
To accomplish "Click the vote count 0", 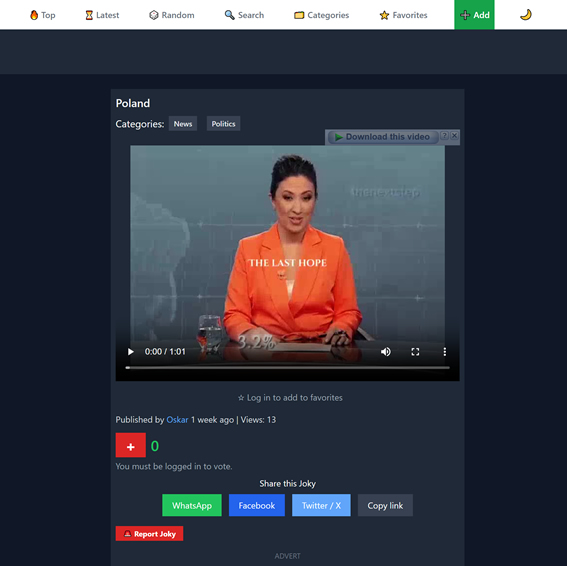I will (155, 446).
